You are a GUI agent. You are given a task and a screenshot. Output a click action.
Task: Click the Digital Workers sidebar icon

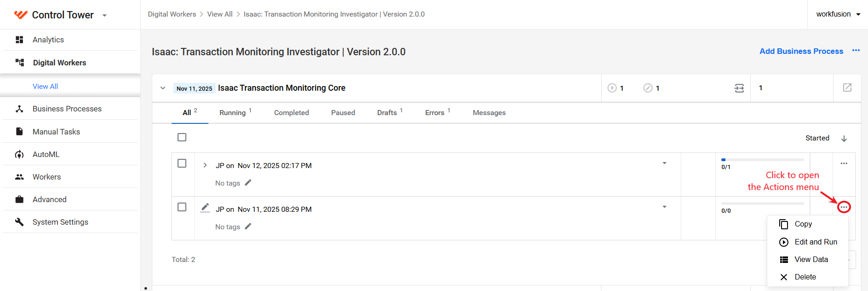click(19, 63)
